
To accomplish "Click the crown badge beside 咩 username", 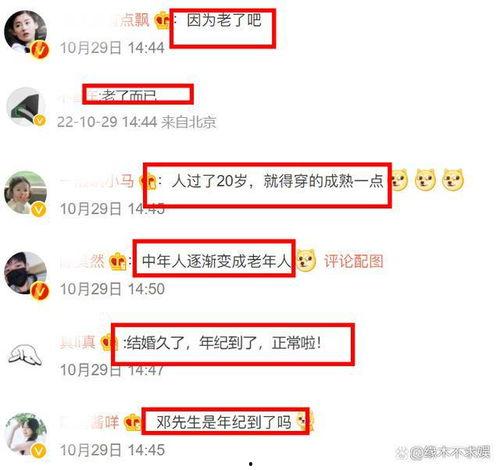I will pos(133,422).
